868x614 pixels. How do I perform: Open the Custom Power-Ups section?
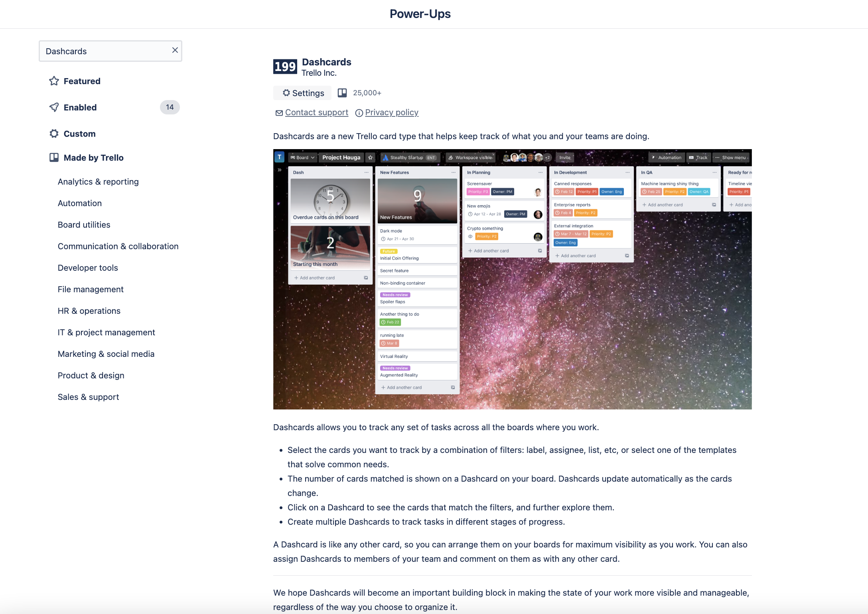pyautogui.click(x=79, y=134)
